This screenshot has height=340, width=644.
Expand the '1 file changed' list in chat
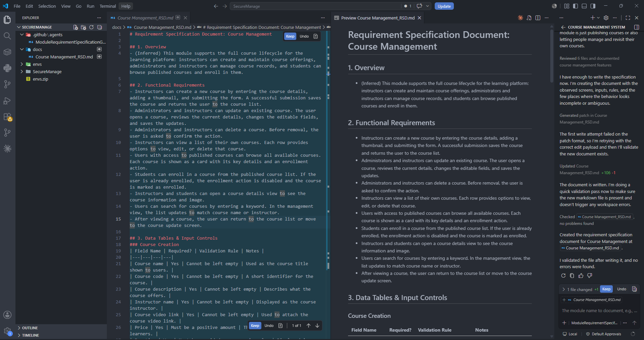coord(563,289)
